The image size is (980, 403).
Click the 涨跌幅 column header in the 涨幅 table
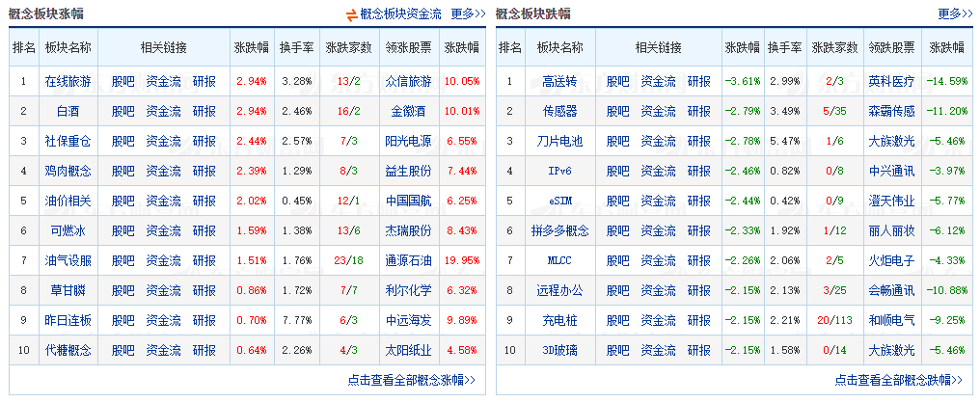coord(251,47)
